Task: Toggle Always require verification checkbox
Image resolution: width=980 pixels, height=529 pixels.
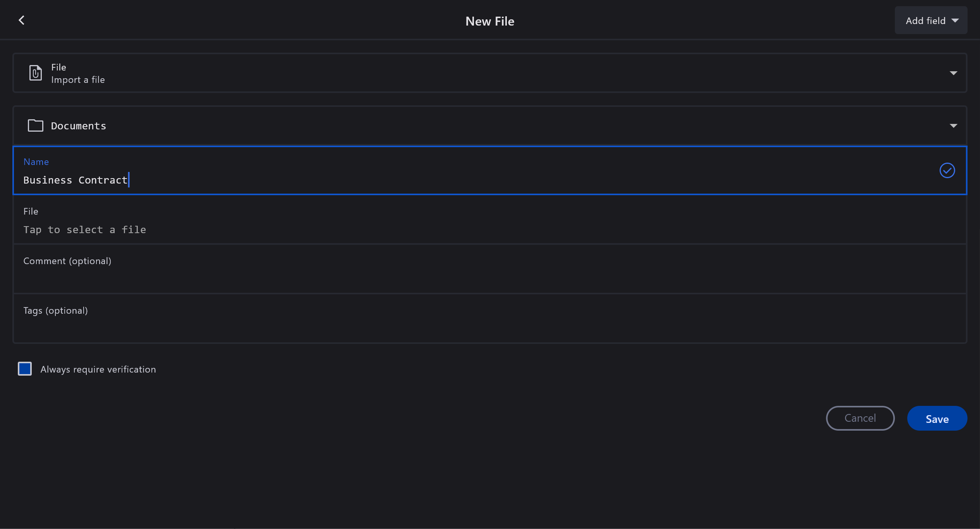Action: tap(25, 369)
